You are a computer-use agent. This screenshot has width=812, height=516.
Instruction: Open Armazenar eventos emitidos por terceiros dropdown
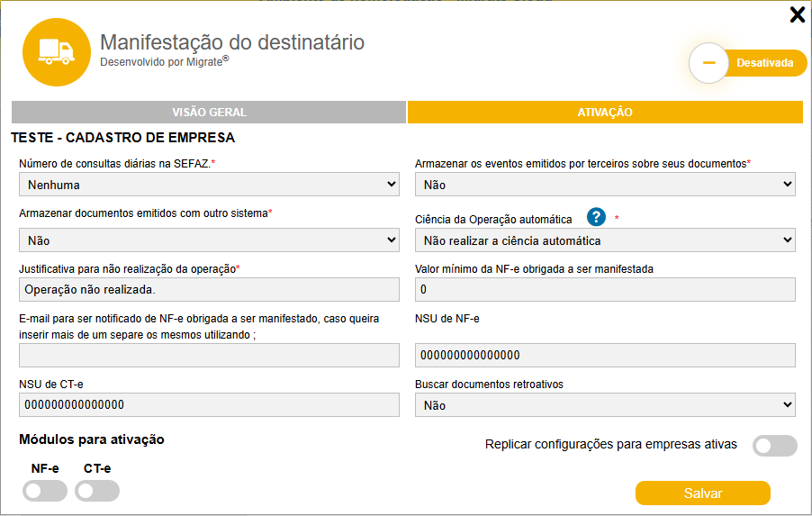tap(605, 185)
